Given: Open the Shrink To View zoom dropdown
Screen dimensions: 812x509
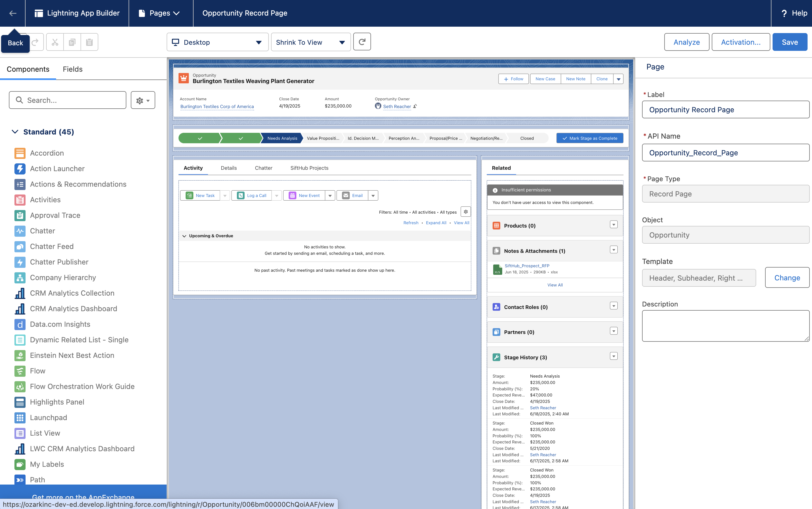Looking at the screenshot, I should pos(310,42).
